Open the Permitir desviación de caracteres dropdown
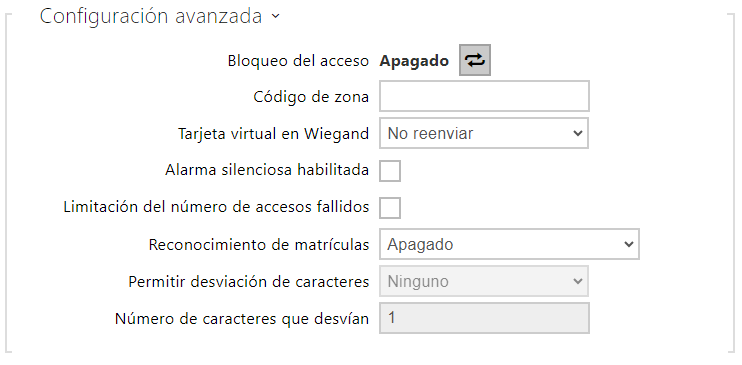This screenshot has height=365, width=742. 484,281
